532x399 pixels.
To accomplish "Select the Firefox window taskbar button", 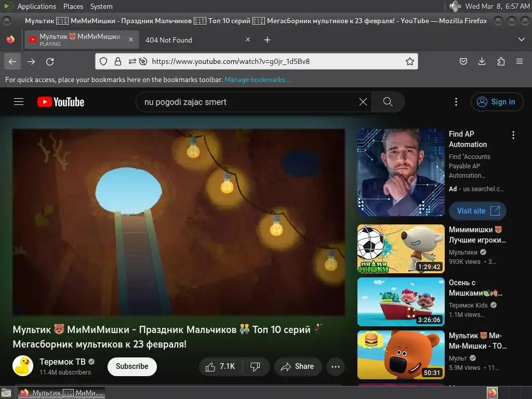I will (61, 393).
